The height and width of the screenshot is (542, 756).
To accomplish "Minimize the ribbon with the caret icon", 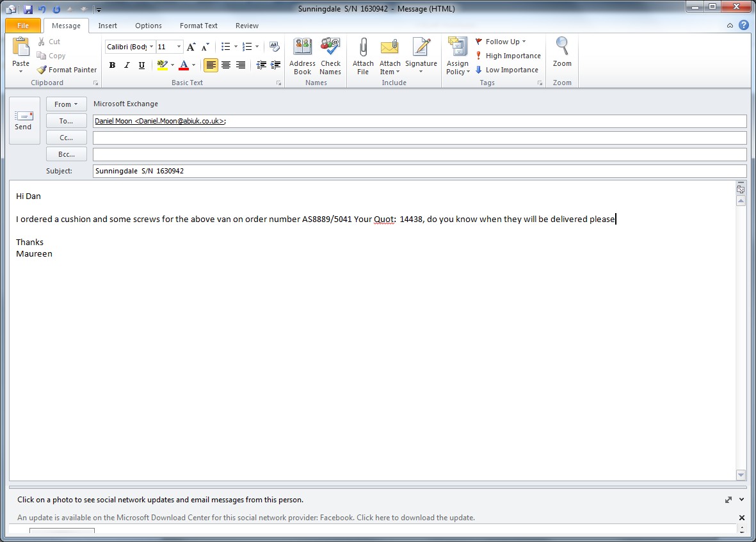I will (730, 26).
